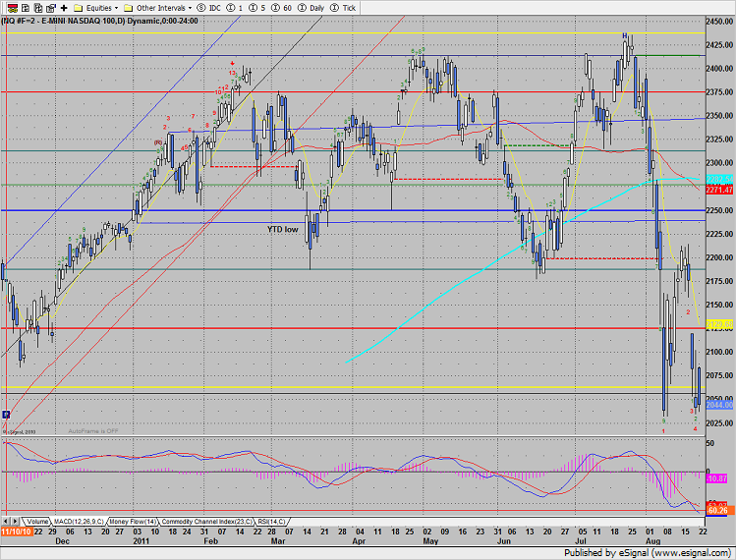Click the orange 60.26 indicator value label
The width and height of the screenshot is (736, 560).
coord(718,510)
